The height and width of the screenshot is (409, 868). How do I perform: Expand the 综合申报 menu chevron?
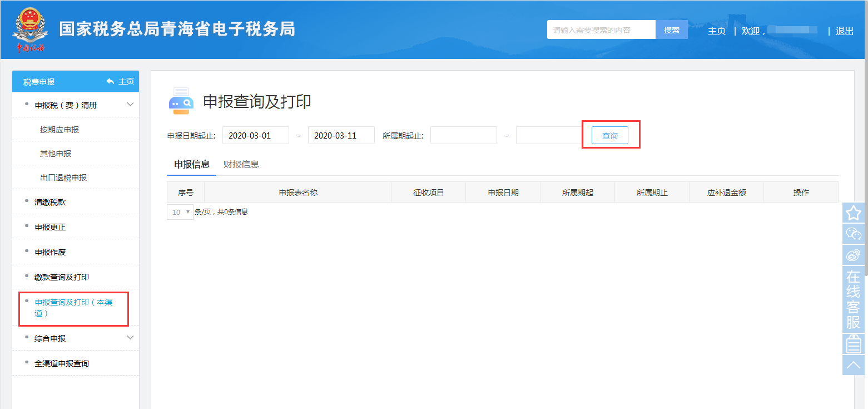131,338
